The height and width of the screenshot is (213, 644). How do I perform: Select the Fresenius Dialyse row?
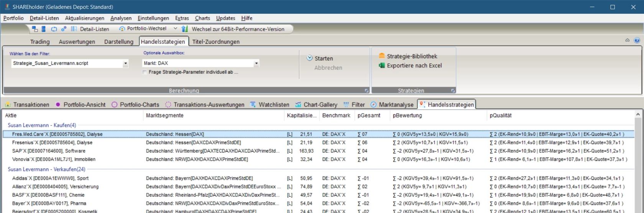coord(319,143)
